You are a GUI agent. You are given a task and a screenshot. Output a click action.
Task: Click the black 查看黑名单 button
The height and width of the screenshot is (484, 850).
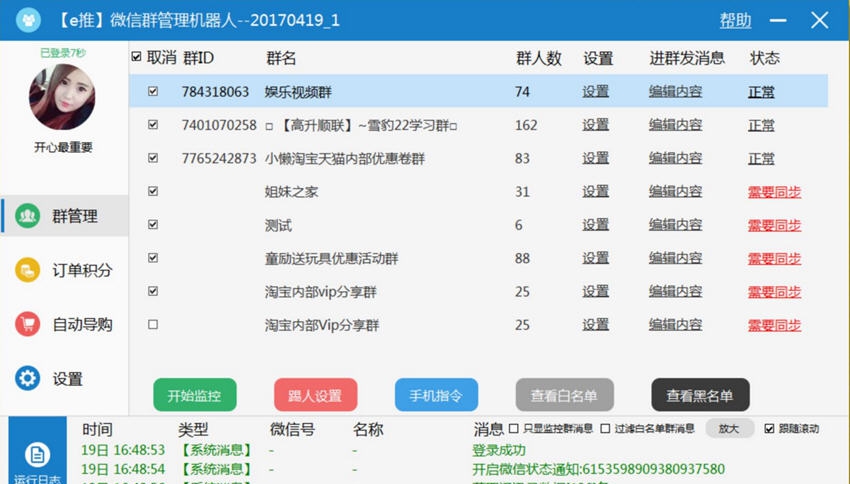pos(700,395)
